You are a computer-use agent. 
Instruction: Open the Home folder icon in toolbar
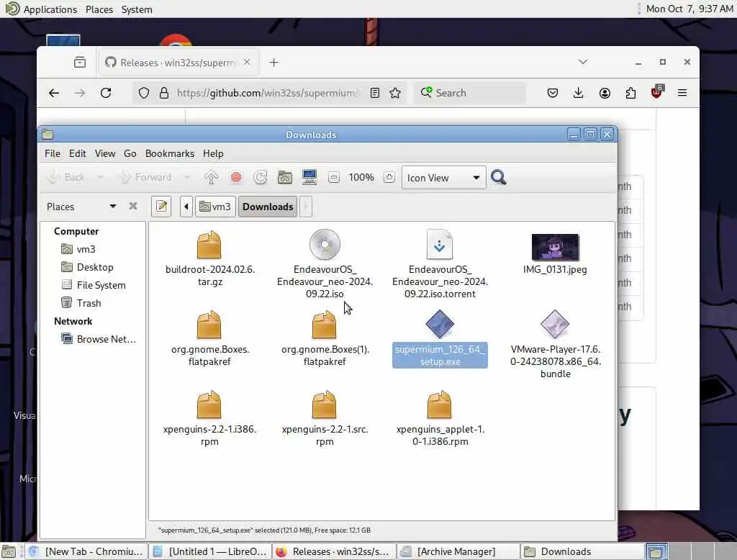pyautogui.click(x=285, y=177)
